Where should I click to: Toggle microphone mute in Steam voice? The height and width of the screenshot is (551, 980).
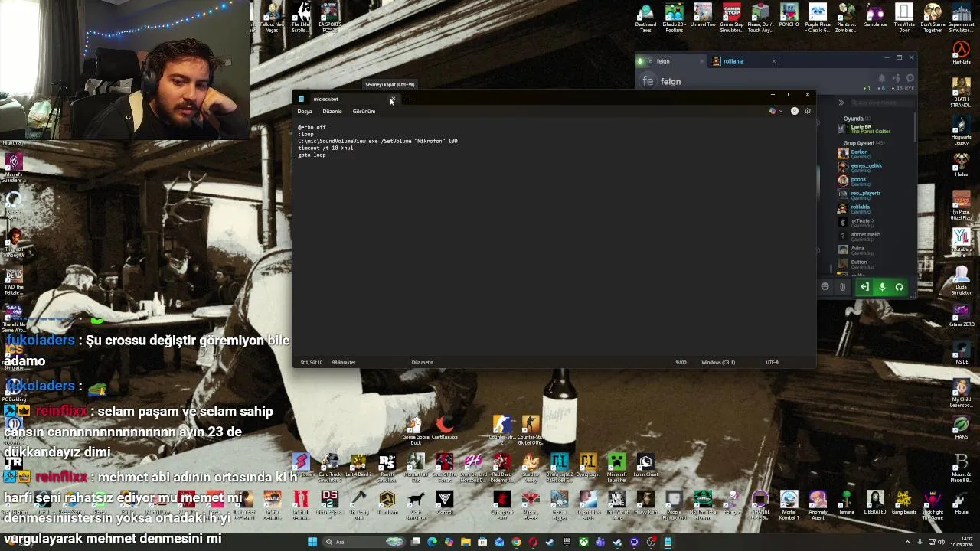[x=882, y=287]
